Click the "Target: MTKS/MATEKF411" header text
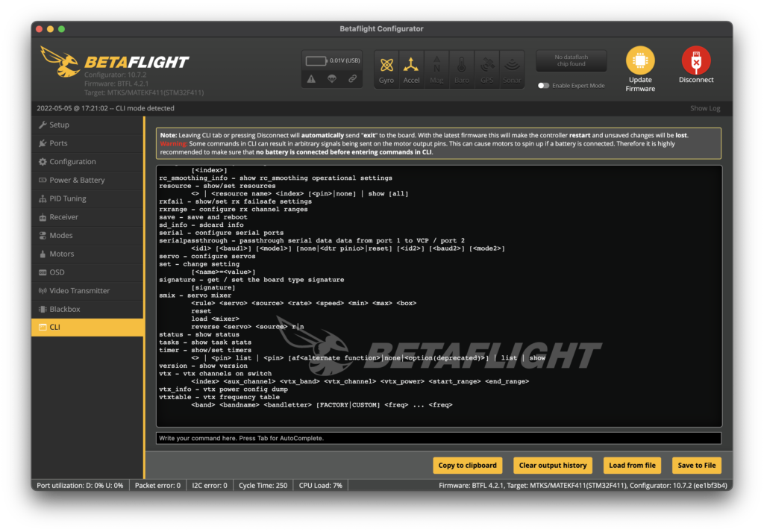Image resolution: width=764 pixels, height=532 pixels. (144, 93)
